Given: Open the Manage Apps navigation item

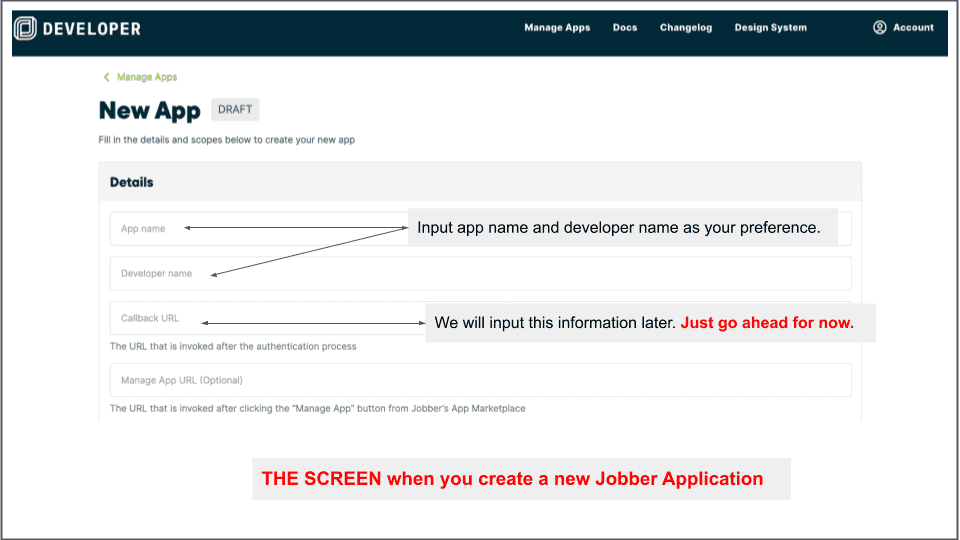Looking at the screenshot, I should pyautogui.click(x=557, y=28).
